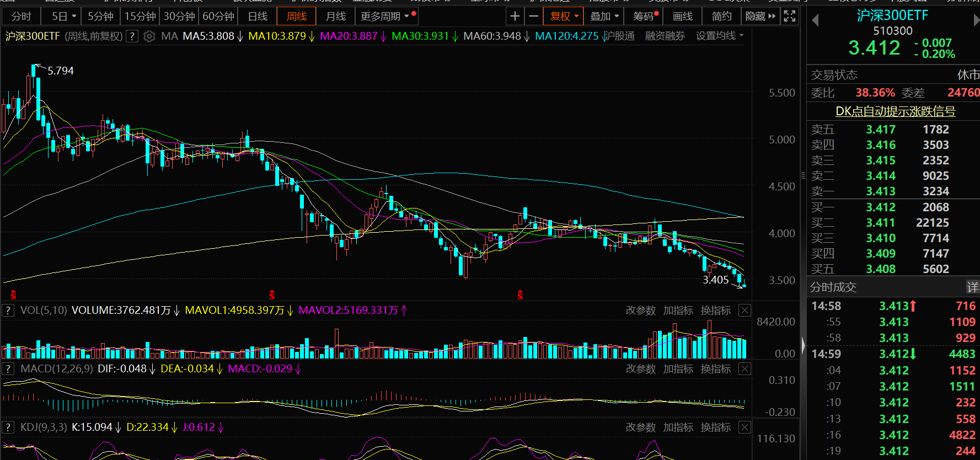Screen dimensions: 980x460
Task: Click the first red S marker on the chart
Action: [13, 296]
